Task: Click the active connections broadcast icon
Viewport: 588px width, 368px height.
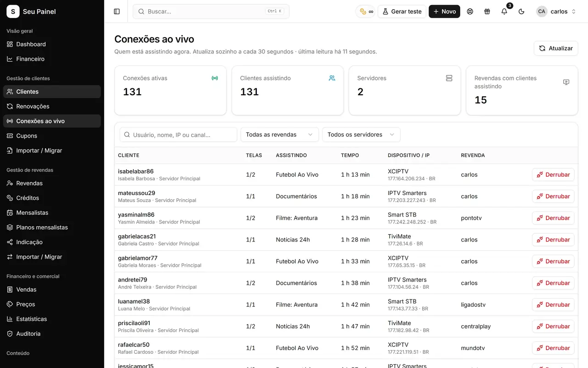Action: [215, 78]
